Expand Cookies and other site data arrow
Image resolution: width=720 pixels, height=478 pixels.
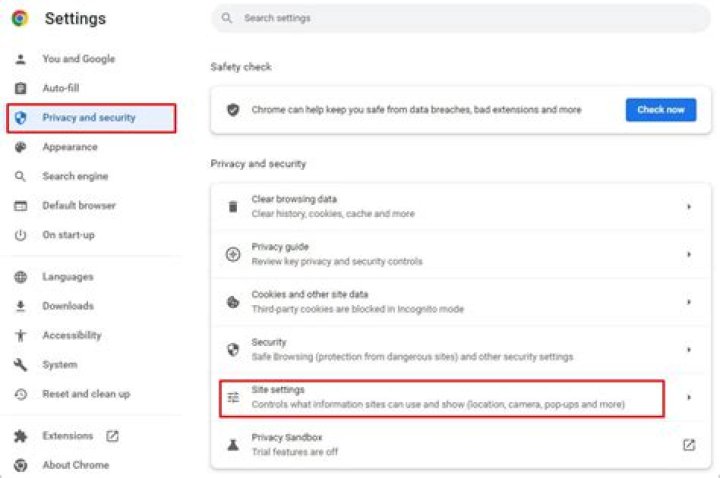[689, 302]
